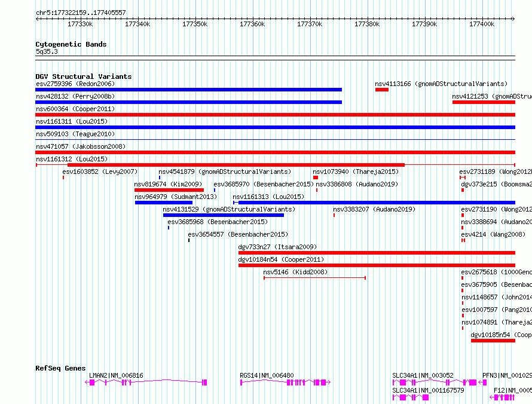
Task: Open PFN3 gene label
Action: (507, 375)
